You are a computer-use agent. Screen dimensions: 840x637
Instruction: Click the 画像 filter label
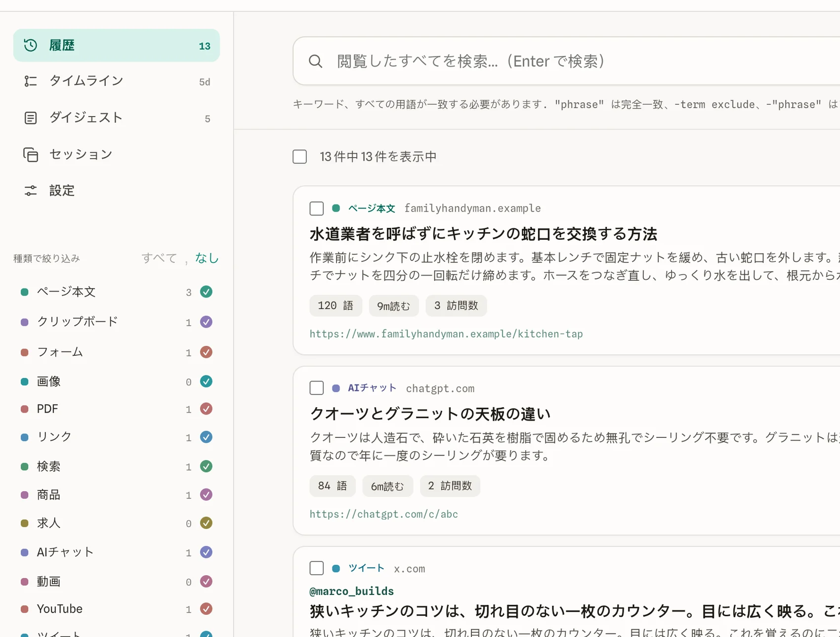(49, 382)
